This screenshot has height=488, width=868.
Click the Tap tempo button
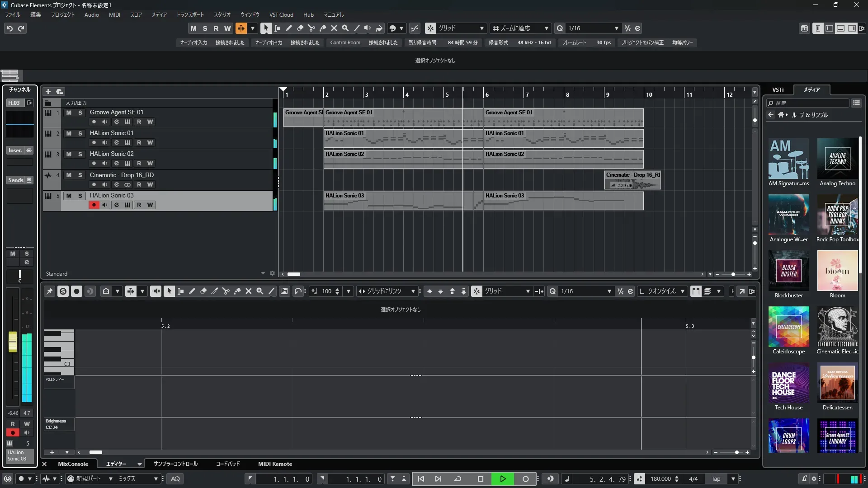pyautogui.click(x=716, y=479)
